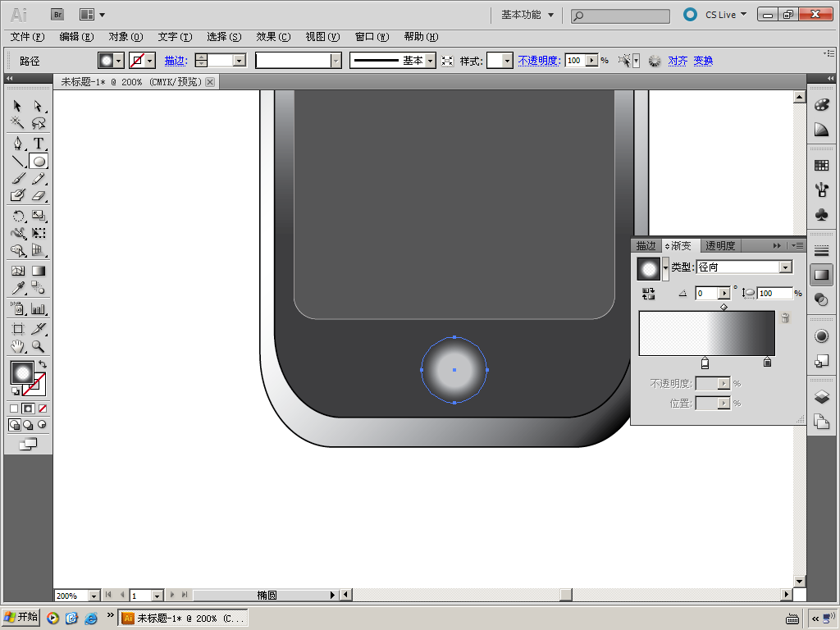Open the zoom level 200% dropdown
The height and width of the screenshot is (630, 840).
(x=94, y=596)
